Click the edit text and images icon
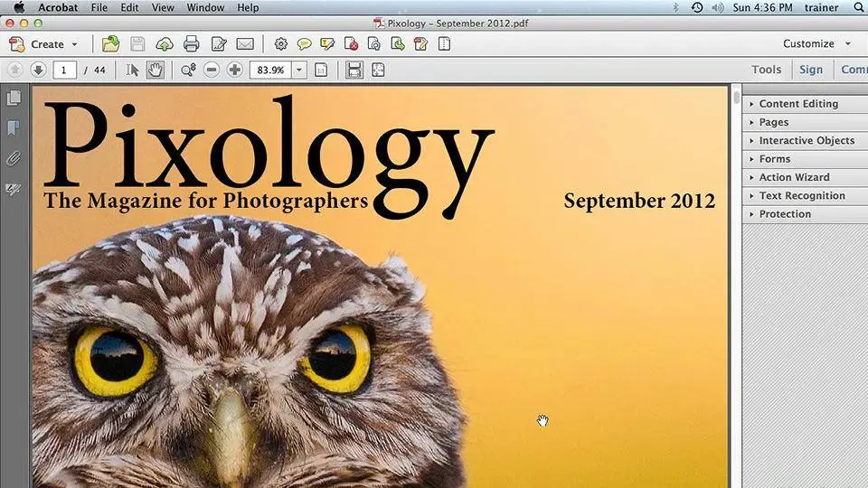This screenshot has width=868, height=488. [x=420, y=43]
